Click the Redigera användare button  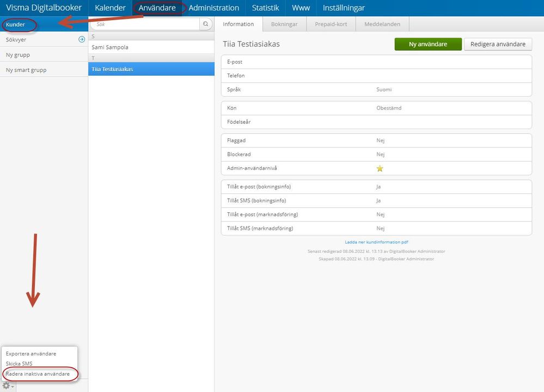[498, 44]
